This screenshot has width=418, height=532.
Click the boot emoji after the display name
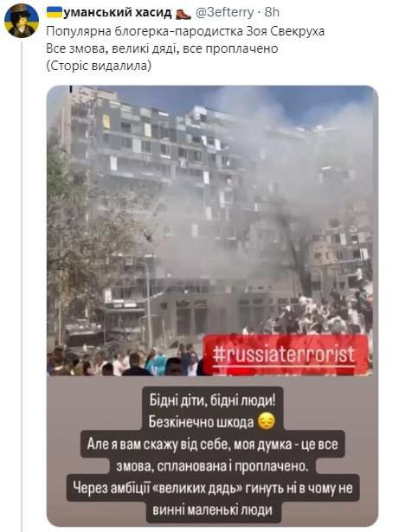[x=183, y=14]
